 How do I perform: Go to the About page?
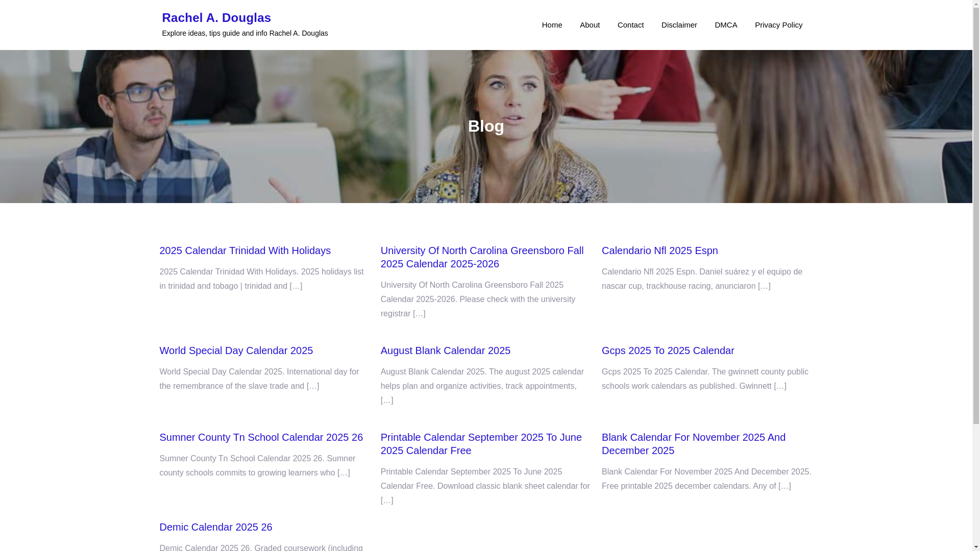coord(590,25)
